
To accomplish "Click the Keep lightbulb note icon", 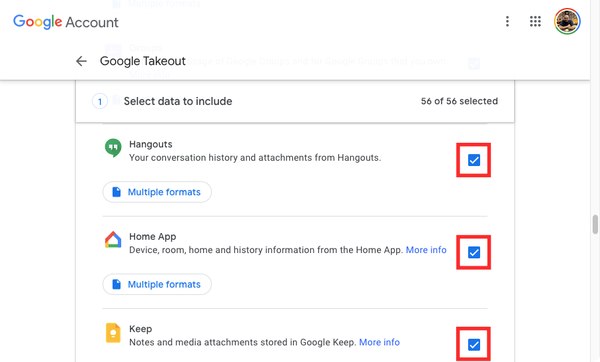I will coord(113,333).
